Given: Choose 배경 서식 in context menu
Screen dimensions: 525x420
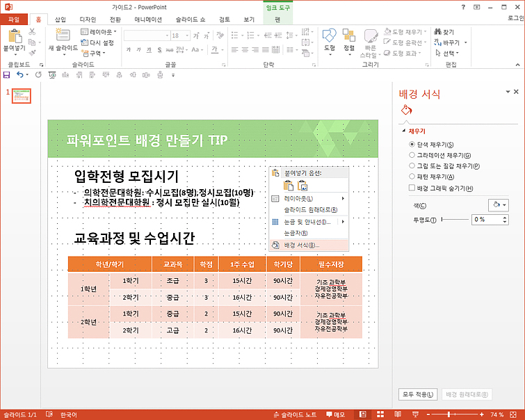Looking at the screenshot, I should point(309,245).
